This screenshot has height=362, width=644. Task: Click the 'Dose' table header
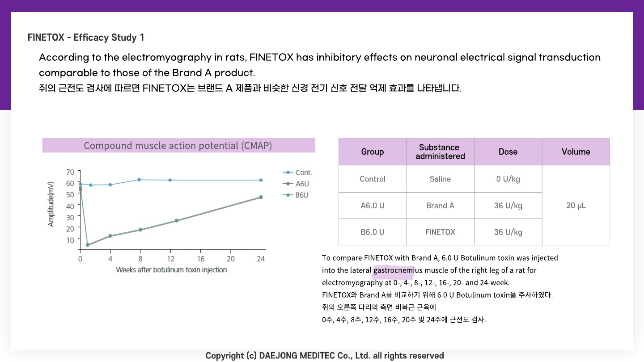(508, 152)
